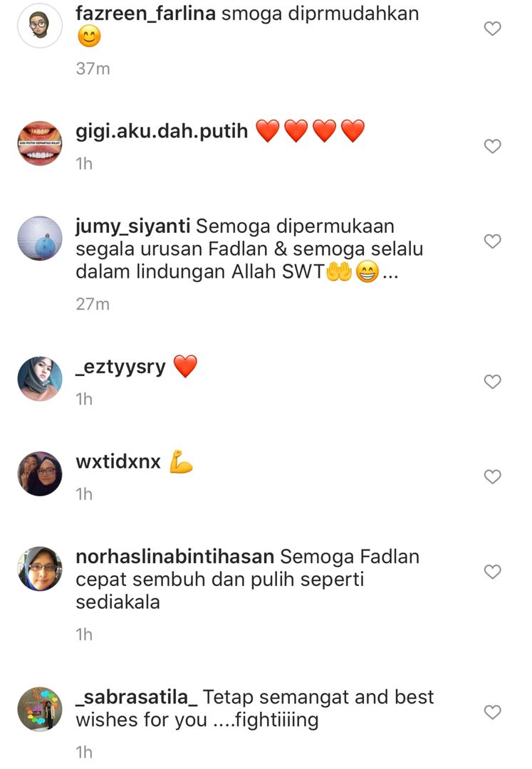Open wxtidxnx username link
The image size is (532, 769).
[x=118, y=462]
